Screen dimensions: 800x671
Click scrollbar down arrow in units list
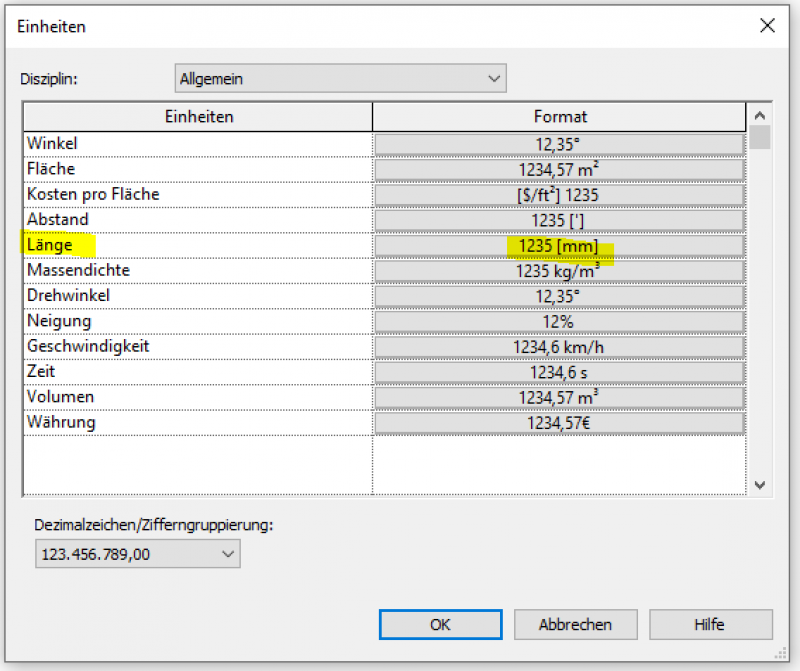pyautogui.click(x=759, y=484)
